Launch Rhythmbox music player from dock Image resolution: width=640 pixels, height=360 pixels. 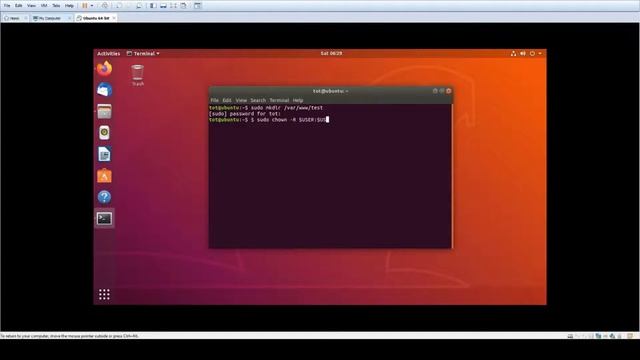coord(104,133)
